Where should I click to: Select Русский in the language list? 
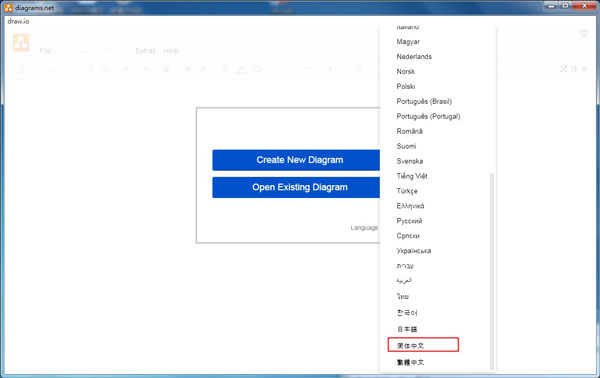[x=409, y=221]
